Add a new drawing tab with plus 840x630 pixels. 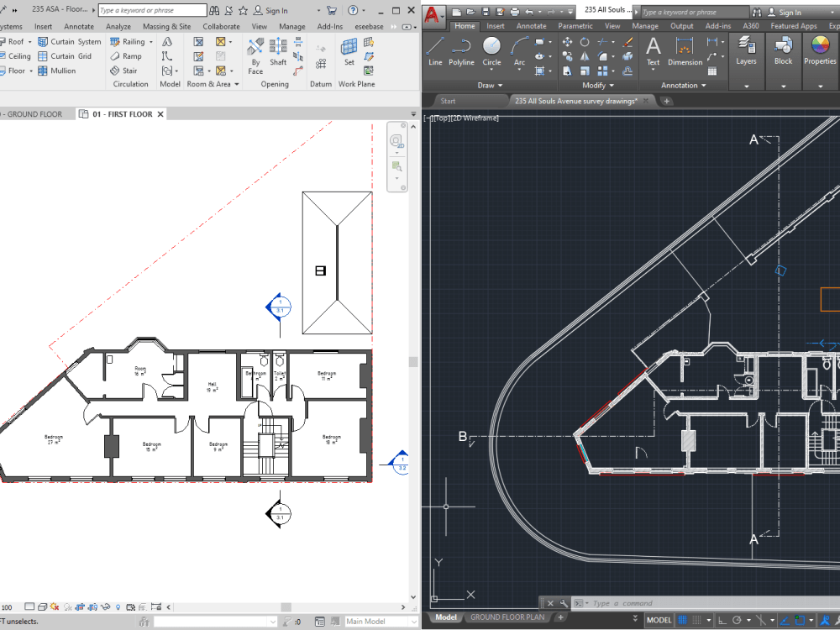tap(666, 101)
